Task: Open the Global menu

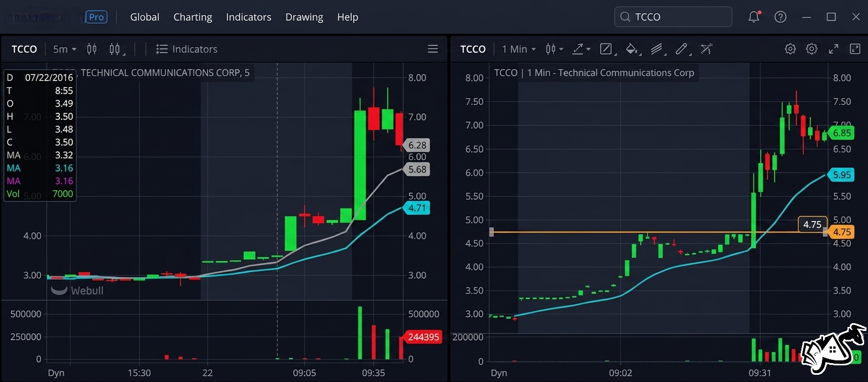Action: click(x=144, y=17)
